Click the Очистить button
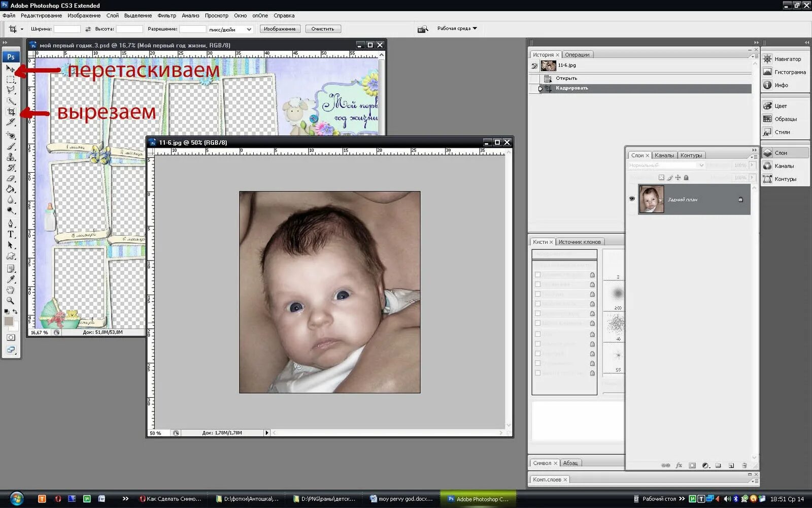The width and height of the screenshot is (812, 508). 323,29
